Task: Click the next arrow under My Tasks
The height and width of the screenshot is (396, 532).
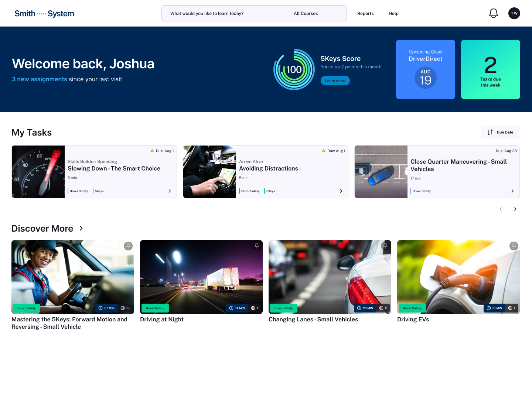Action: (x=515, y=209)
